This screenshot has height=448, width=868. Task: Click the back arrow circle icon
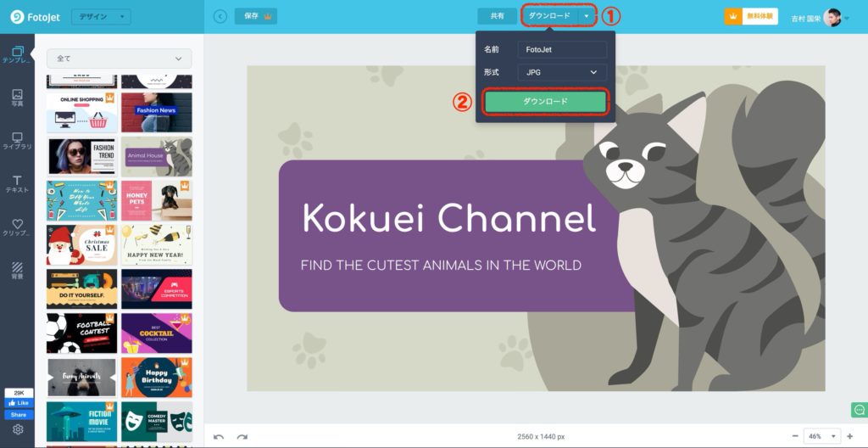coord(220,16)
